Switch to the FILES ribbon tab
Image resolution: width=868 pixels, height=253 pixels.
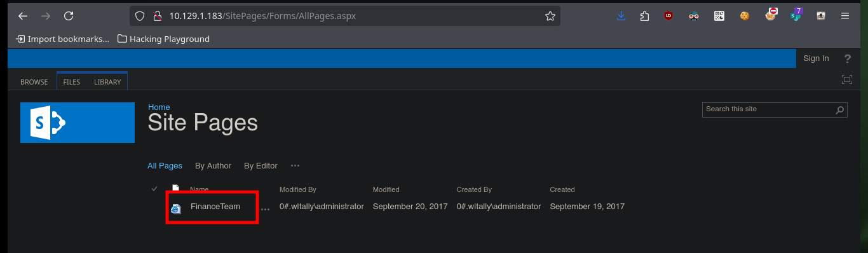click(x=72, y=82)
